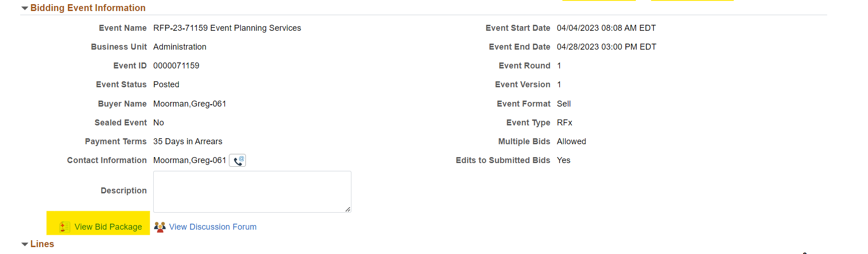
Task: Click the Buyer Name value Moorman,Greg-061
Action: click(189, 104)
